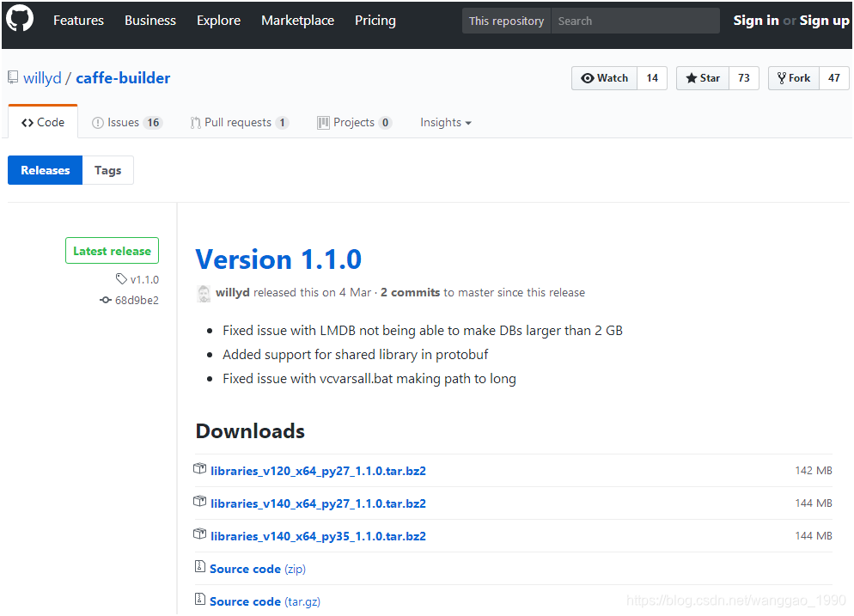Open the Explore page
Image resolution: width=854 pixels, height=616 pixels.
click(x=218, y=20)
